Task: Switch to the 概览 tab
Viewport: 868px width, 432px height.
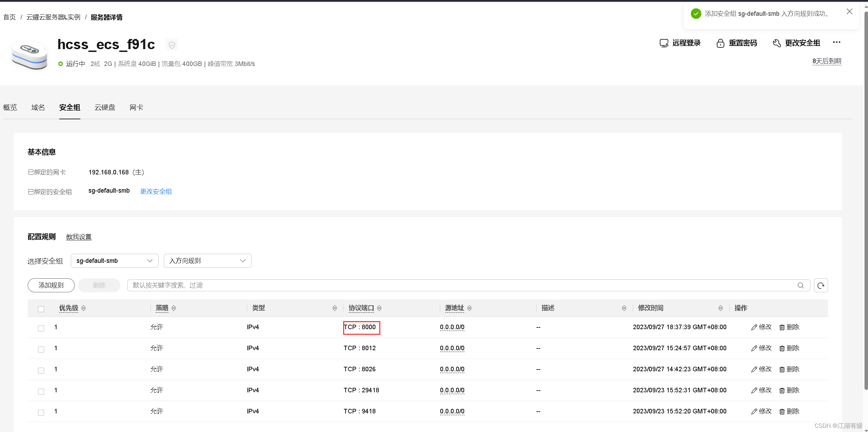Action: coord(10,107)
